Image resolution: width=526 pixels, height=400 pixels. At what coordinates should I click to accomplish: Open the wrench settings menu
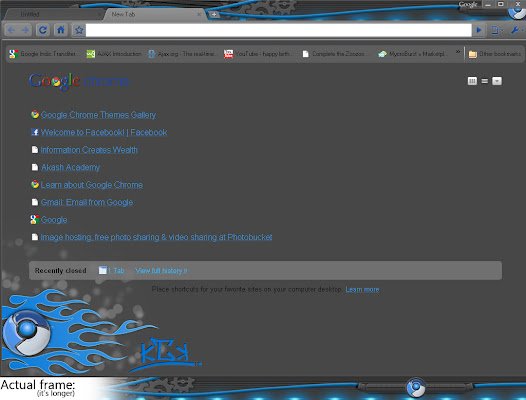click(x=515, y=30)
